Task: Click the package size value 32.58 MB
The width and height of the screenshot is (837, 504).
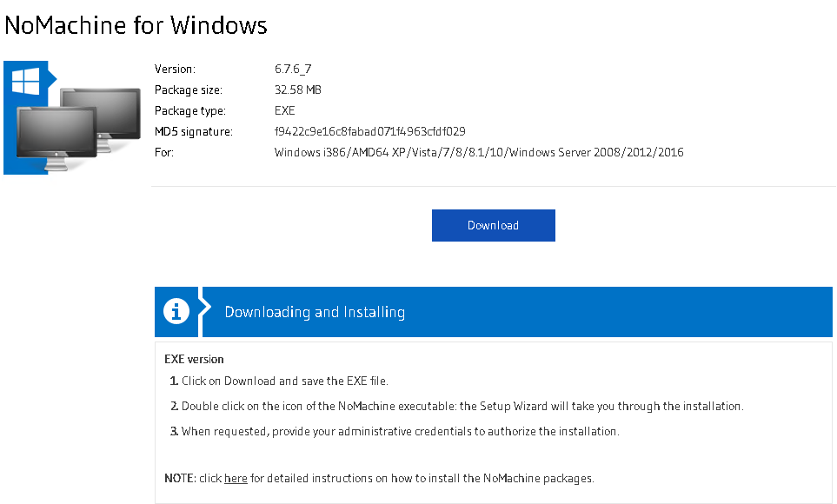Action: pos(298,90)
